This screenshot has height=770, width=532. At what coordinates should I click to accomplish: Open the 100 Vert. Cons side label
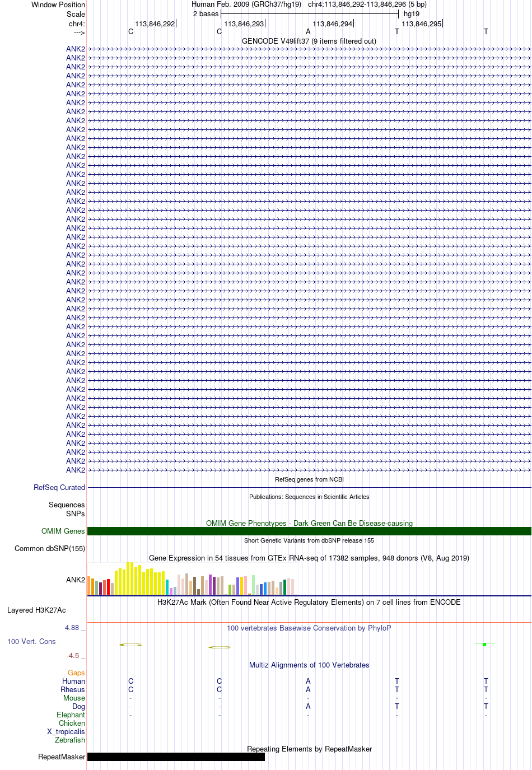(31, 641)
